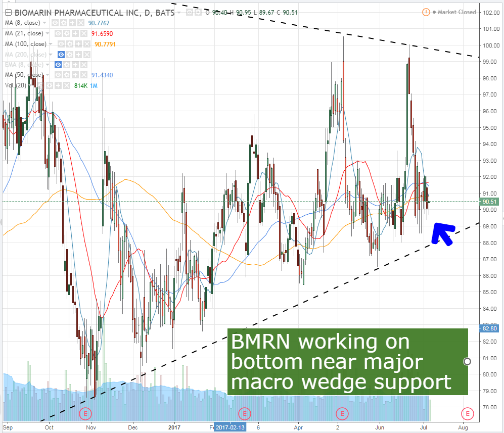Open earnings marker E above the 2 label
504x433 pixels.
pos(342,414)
